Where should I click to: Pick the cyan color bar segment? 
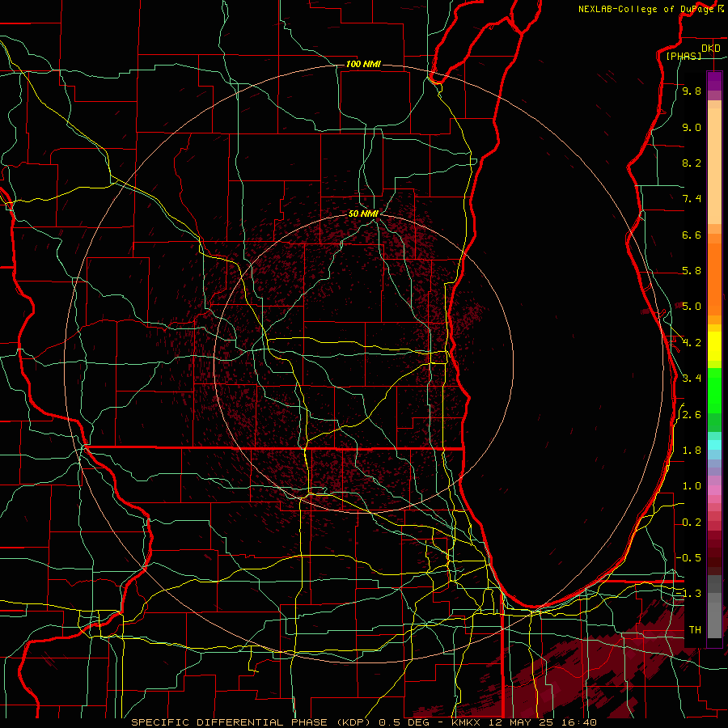714,445
